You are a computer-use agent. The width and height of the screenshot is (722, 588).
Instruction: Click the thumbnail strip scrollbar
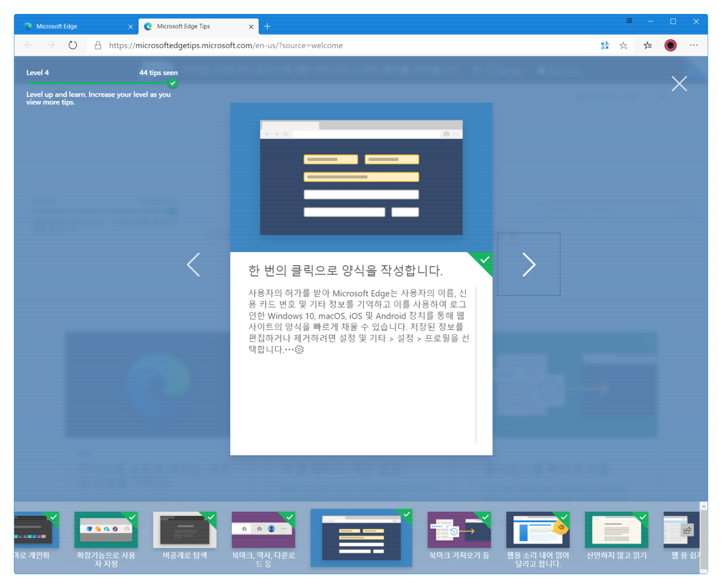tap(703, 537)
